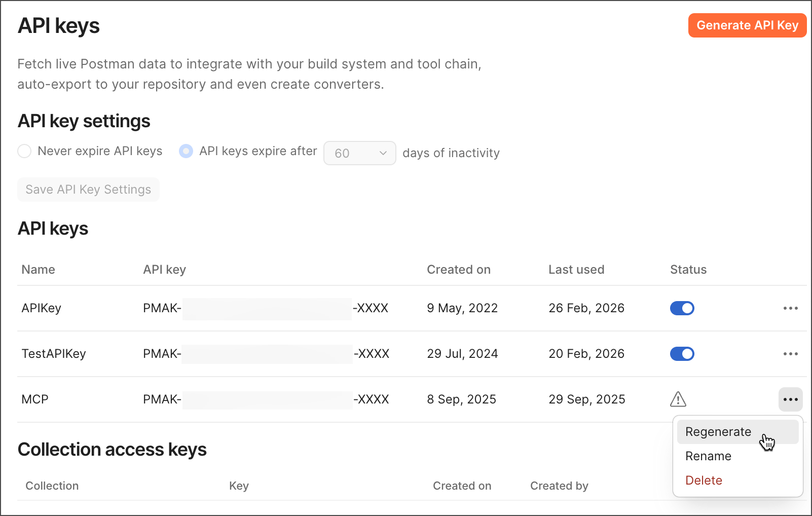This screenshot has width=812, height=516.
Task: Click the Last used column header
Action: [576, 270]
